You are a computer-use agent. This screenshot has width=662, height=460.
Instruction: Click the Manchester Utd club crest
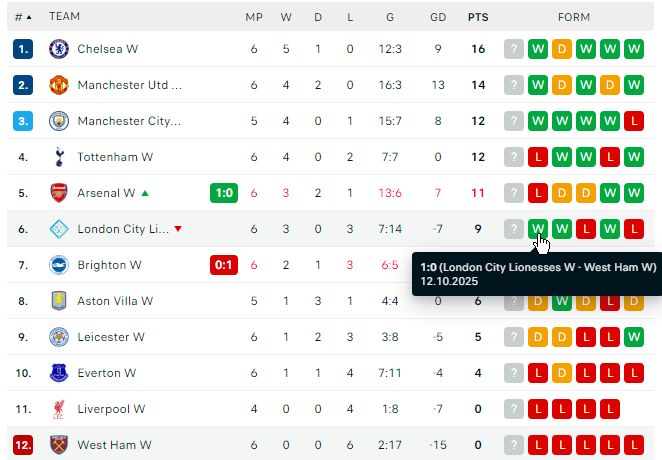coord(59,85)
